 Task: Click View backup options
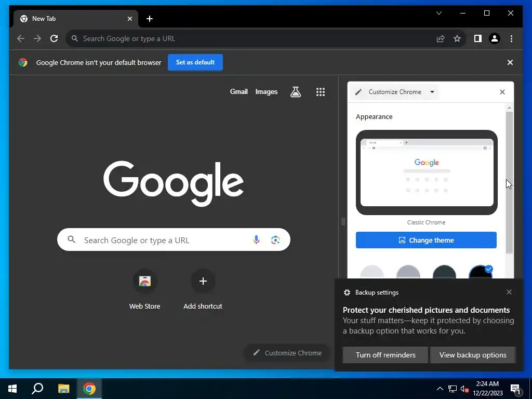pos(473,355)
